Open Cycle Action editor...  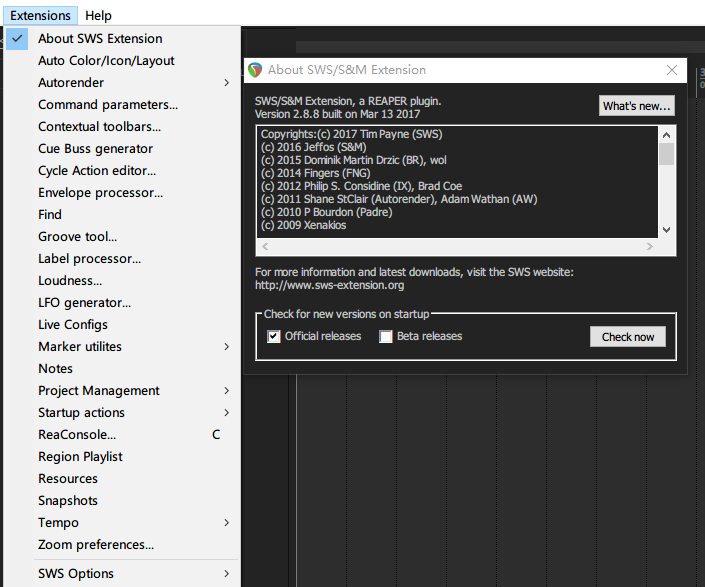pyautogui.click(x=122, y=171)
